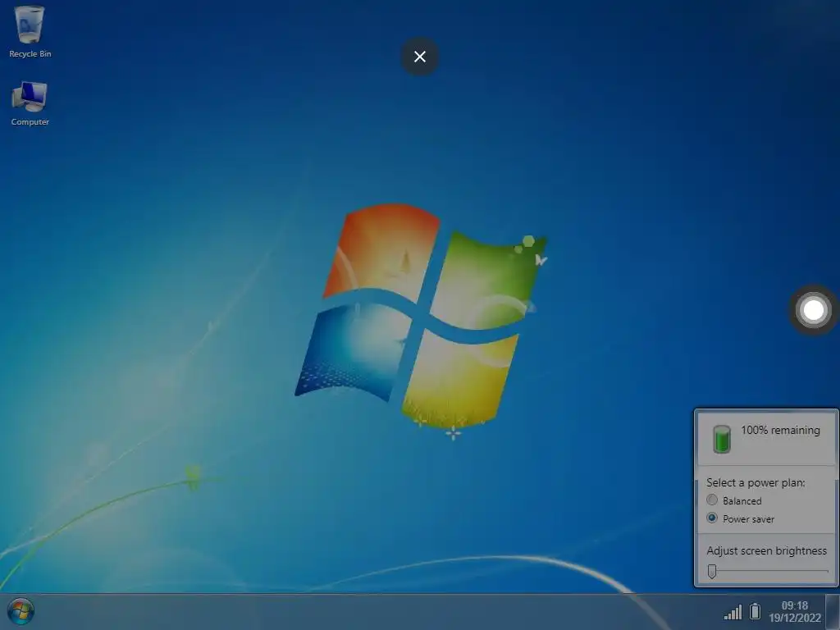Image resolution: width=840 pixels, height=630 pixels.
Task: Open the clock showing 09:18
Action: coord(794,611)
